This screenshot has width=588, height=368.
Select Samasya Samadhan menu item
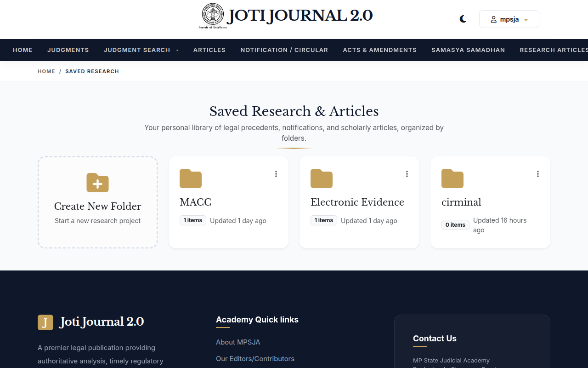[468, 50]
